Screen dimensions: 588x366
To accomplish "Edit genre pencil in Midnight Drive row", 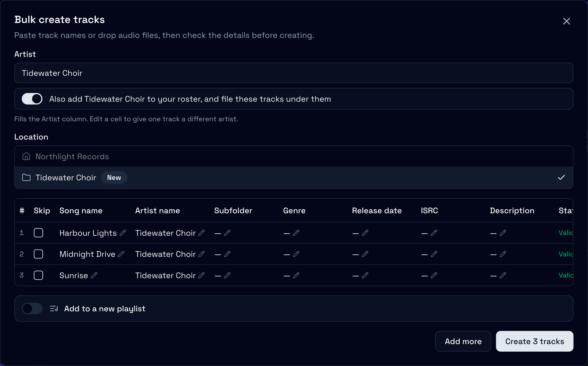I will (x=296, y=254).
